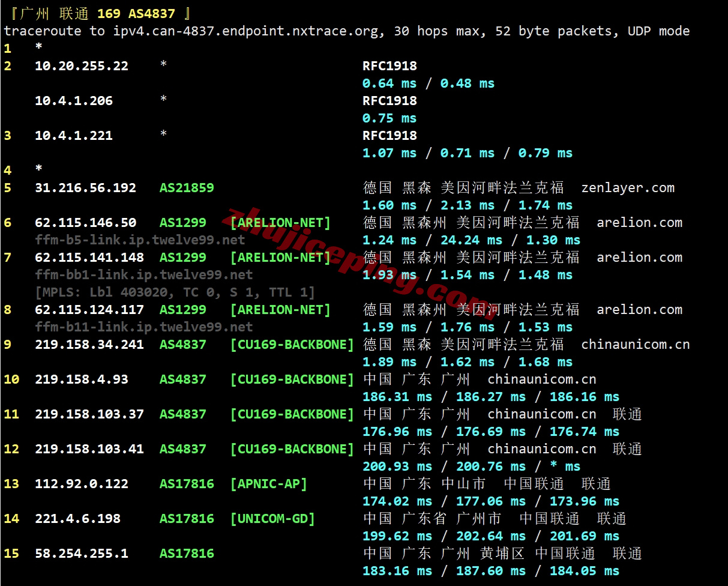Click latency 186.31 ms value

[397, 397]
